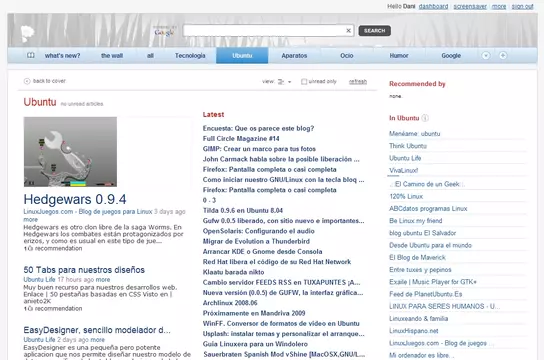This screenshot has height=360, width=544.
Task: Open blog ubuntu El Salvador feed
Action: point(423,233)
